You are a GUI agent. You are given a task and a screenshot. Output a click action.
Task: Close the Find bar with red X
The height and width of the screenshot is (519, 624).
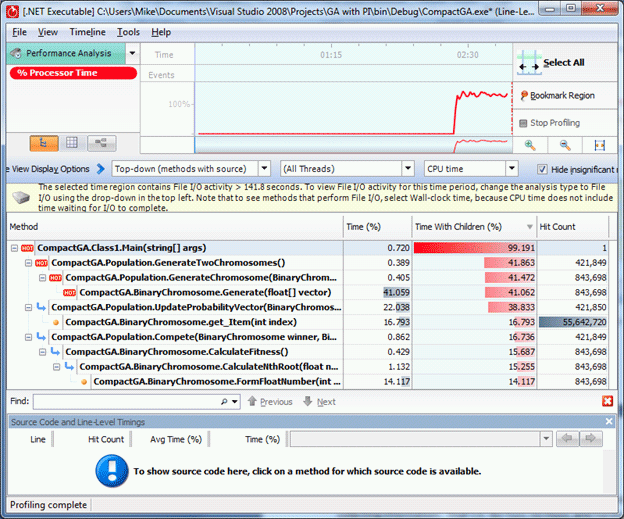[x=607, y=401]
